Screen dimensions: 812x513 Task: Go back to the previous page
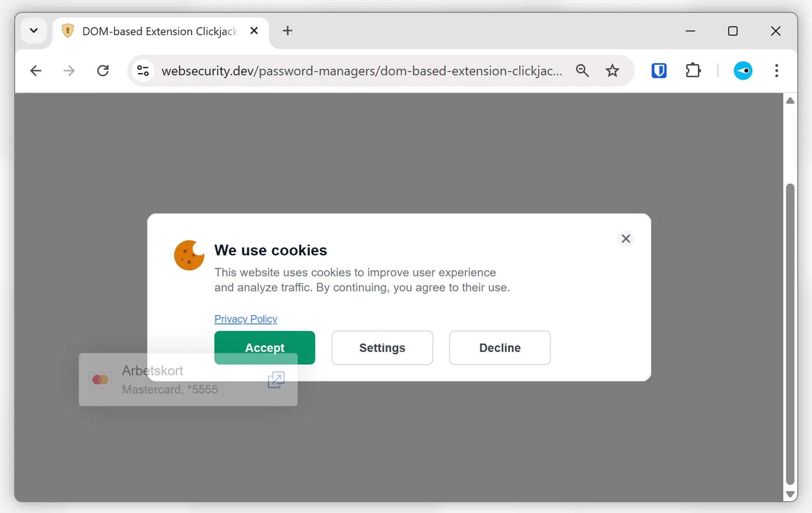point(36,71)
